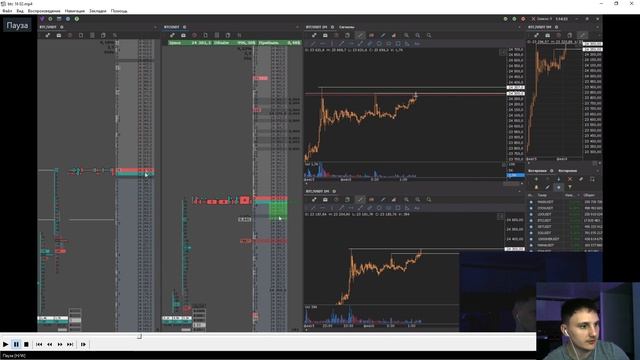This screenshot has width=640, height=360.
Task: Click the green plus icon in the watchlist toolbar
Action: click(x=536, y=179)
